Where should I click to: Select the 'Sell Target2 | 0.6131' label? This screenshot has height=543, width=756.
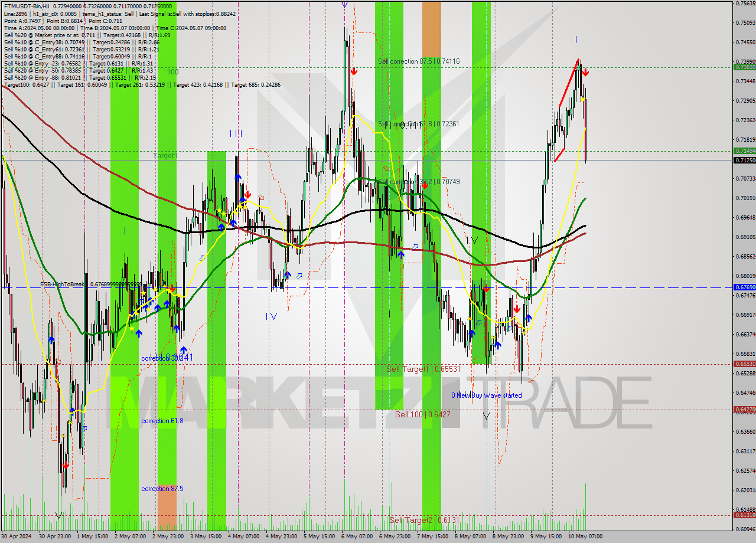[x=424, y=520]
